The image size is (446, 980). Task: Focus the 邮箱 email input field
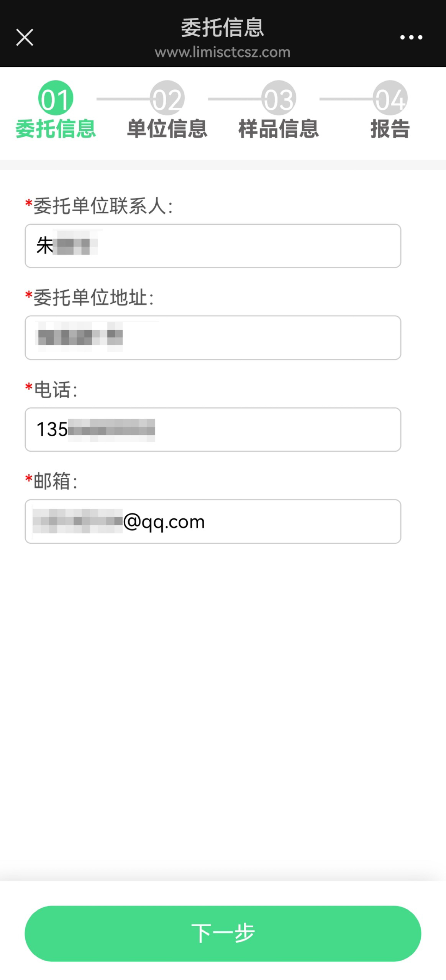coord(213,521)
